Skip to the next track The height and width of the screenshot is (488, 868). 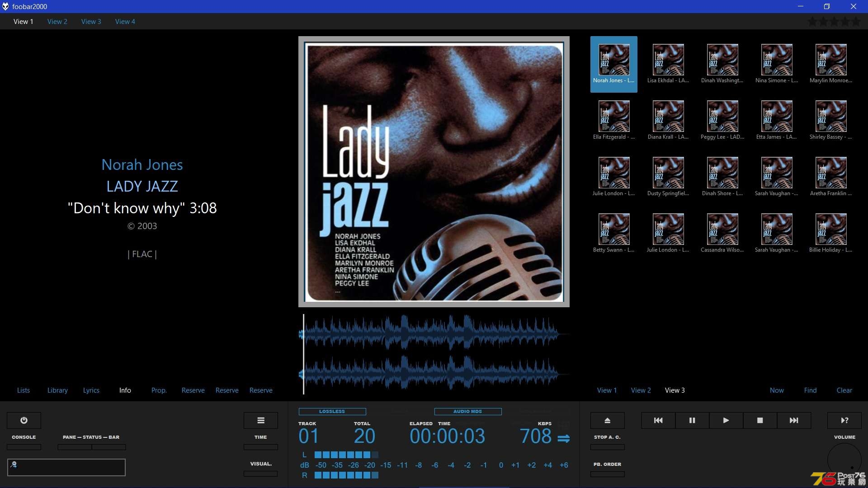pos(794,420)
